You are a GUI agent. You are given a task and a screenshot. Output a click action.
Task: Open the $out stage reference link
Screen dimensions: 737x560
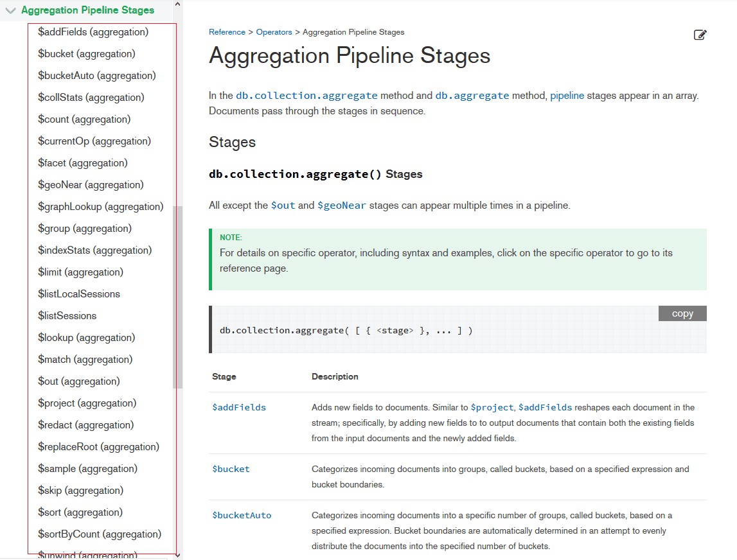(283, 204)
